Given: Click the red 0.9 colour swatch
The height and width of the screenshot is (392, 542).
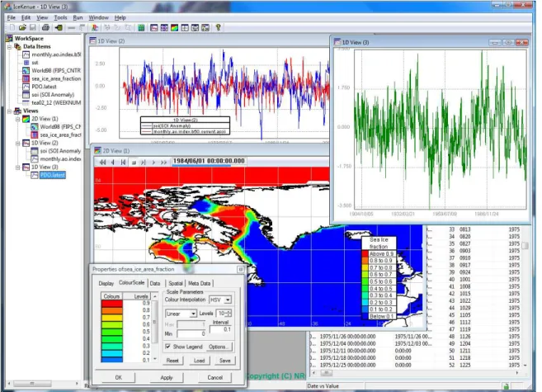Looking at the screenshot, I should click(112, 304).
